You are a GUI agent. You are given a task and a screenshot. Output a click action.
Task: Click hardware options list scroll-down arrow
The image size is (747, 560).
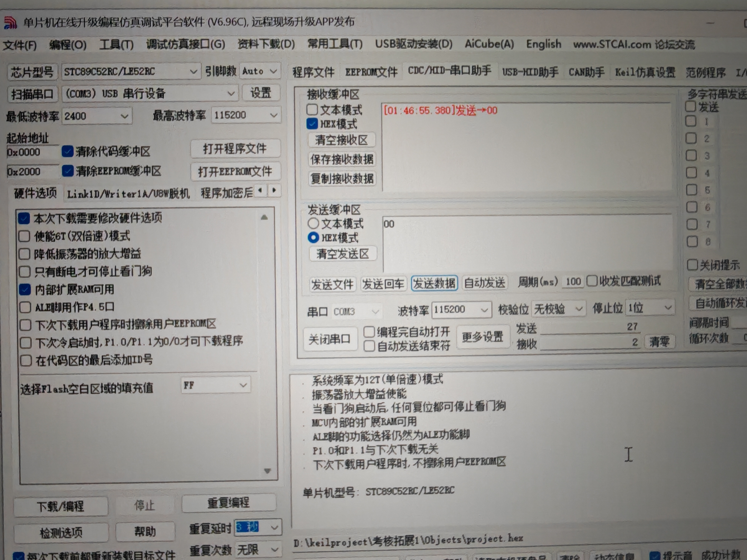pos(267,471)
